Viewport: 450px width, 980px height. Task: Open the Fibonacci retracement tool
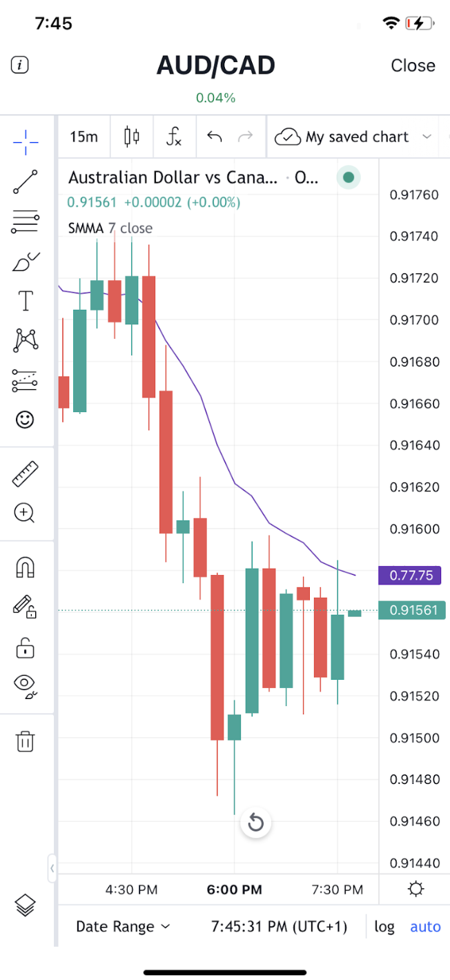point(26,222)
